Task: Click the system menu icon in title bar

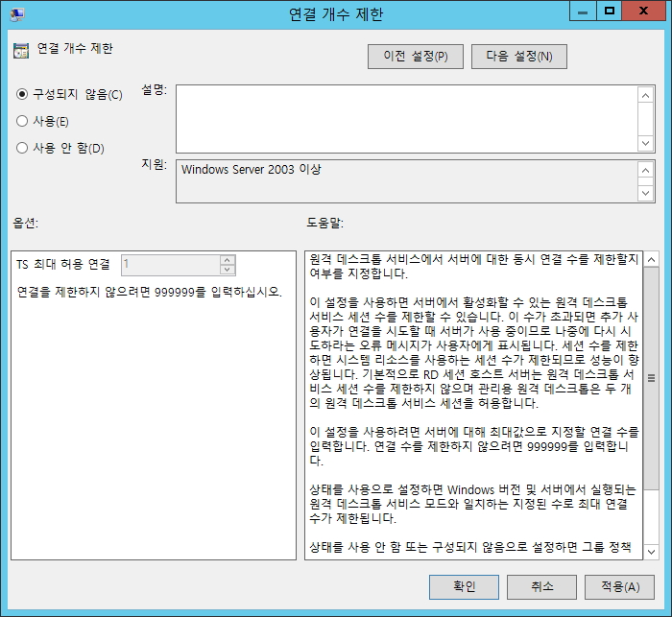Action: tap(17, 13)
